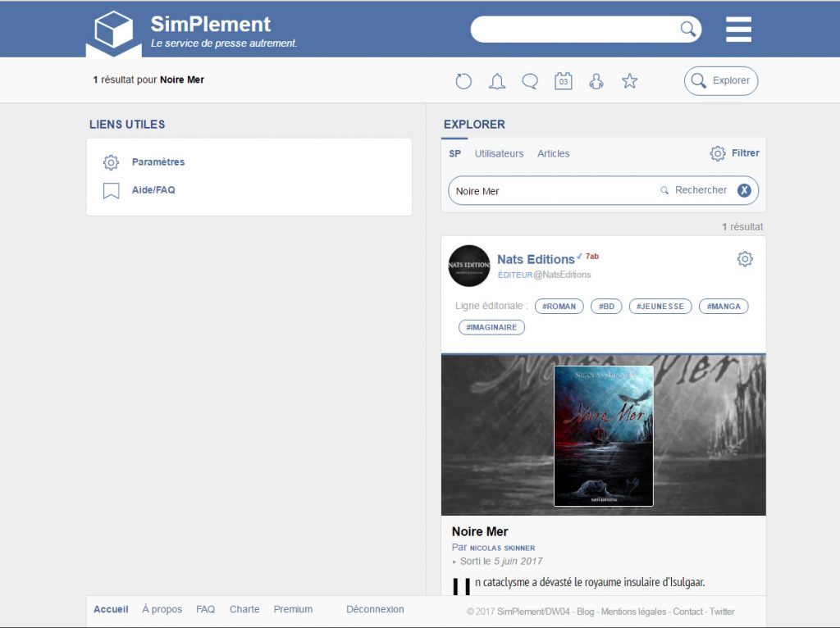This screenshot has width=840, height=628.
Task: Select the #JEUNESSE tag
Action: point(660,307)
